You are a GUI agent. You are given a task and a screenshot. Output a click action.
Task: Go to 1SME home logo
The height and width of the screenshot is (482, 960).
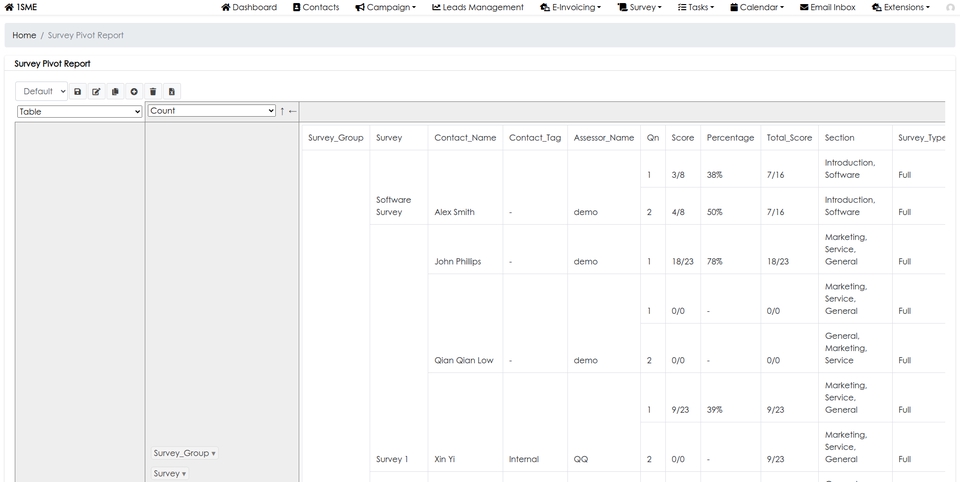click(21, 7)
